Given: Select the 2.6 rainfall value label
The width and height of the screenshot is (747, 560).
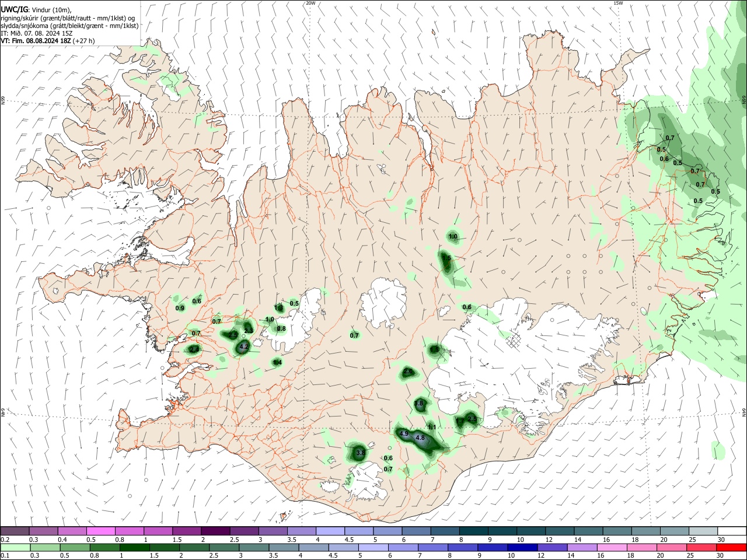Looking at the screenshot, I should point(408,372).
